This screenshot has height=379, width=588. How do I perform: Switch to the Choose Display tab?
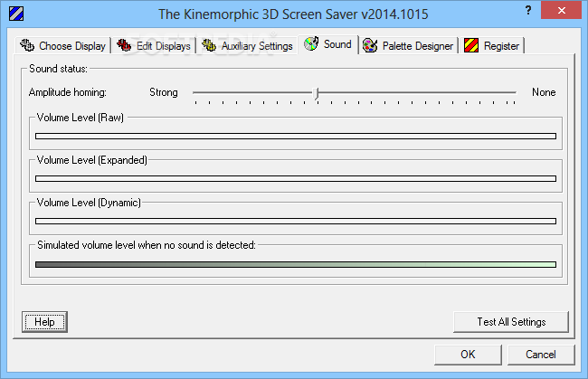tap(63, 46)
